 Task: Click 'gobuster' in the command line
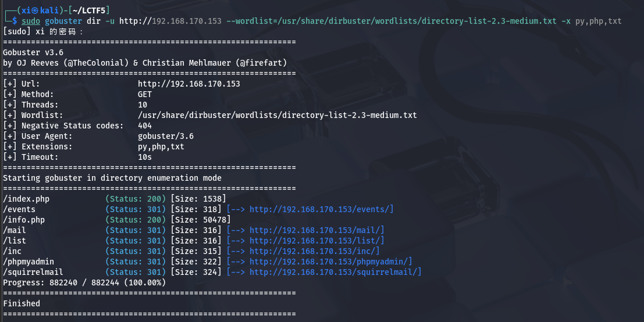click(x=63, y=21)
